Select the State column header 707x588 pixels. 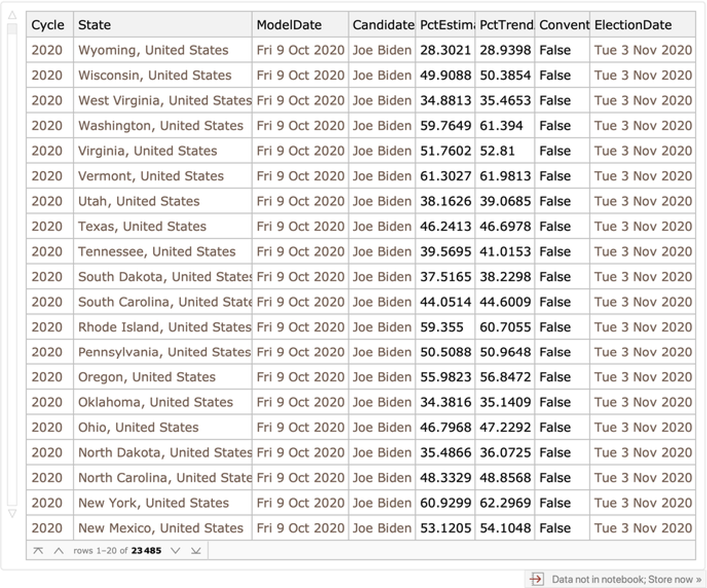tap(95, 25)
